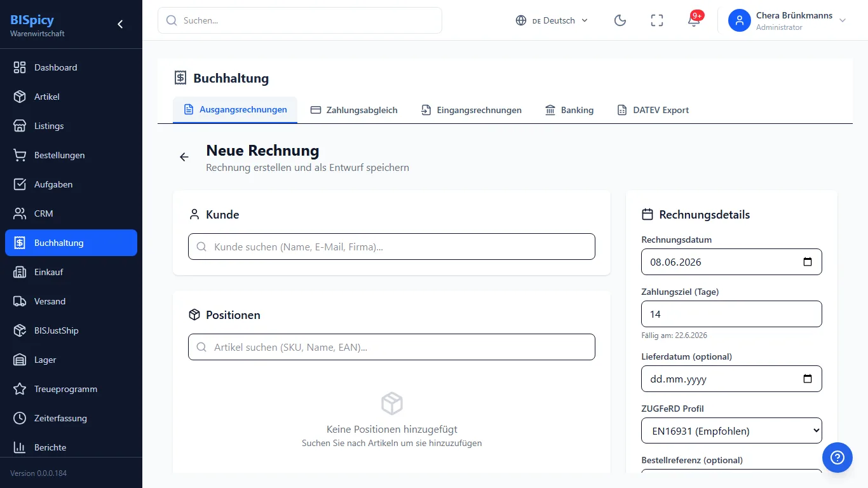Viewport: 868px width, 488px height.
Task: Toggle dark mode with the moon icon
Action: coord(620,20)
